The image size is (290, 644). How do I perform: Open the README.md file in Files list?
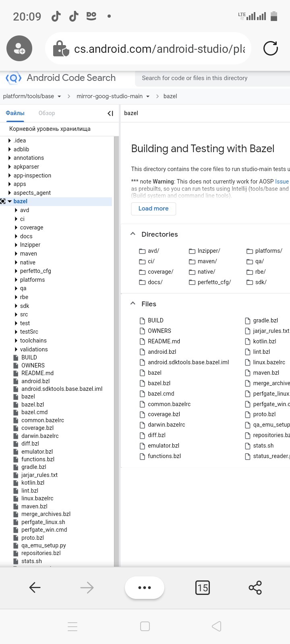[x=164, y=341]
